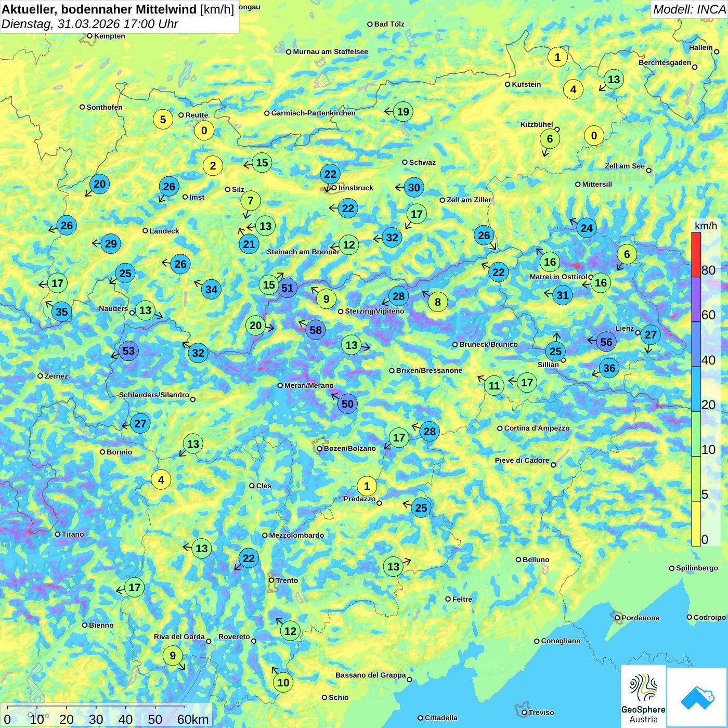Click the Belluno city label

coord(536,560)
